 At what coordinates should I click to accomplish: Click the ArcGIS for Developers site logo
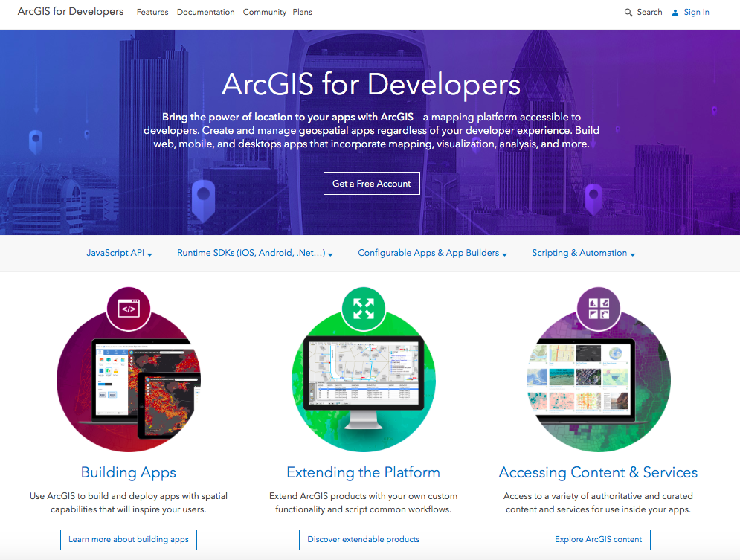coord(71,11)
